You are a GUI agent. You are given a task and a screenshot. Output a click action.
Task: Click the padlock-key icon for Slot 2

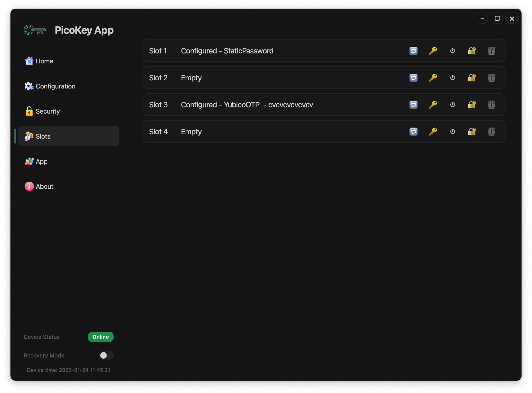click(472, 78)
